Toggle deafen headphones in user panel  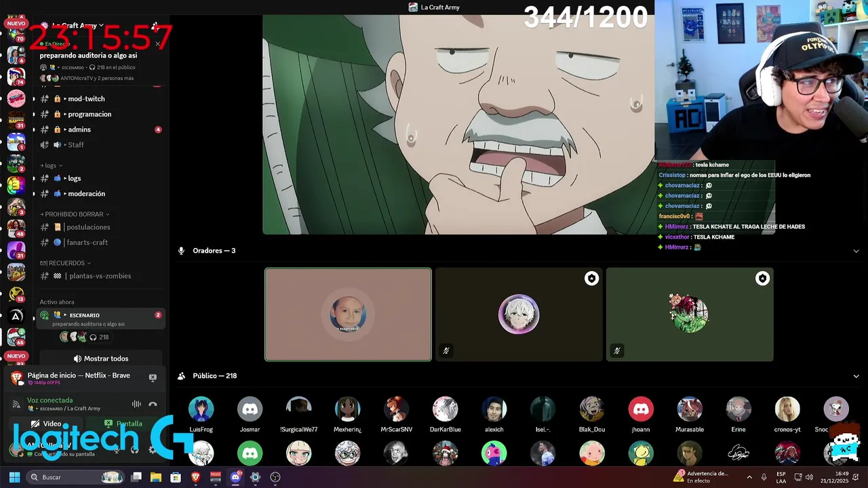pyautogui.click(x=134, y=449)
